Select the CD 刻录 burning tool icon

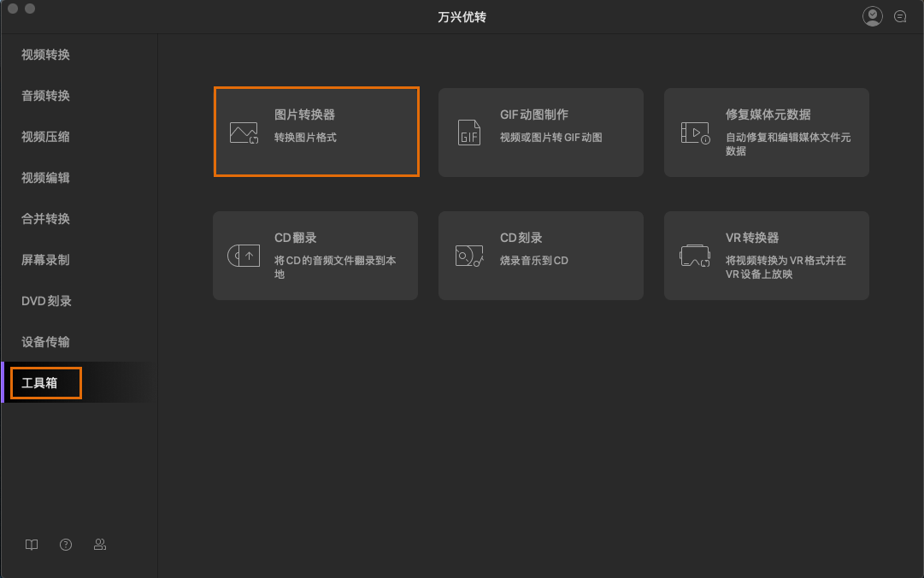click(x=468, y=255)
